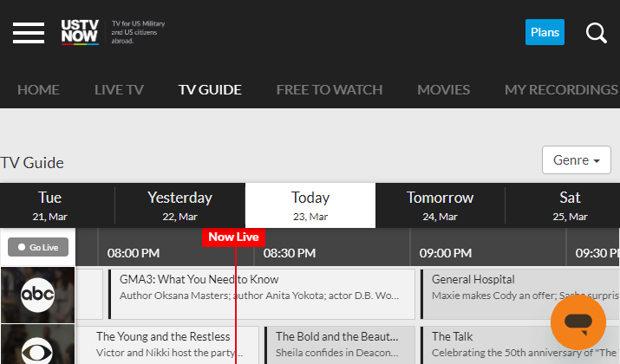Select the CBS channel logo
This screenshot has height=364, width=620.
pyautogui.click(x=37, y=344)
